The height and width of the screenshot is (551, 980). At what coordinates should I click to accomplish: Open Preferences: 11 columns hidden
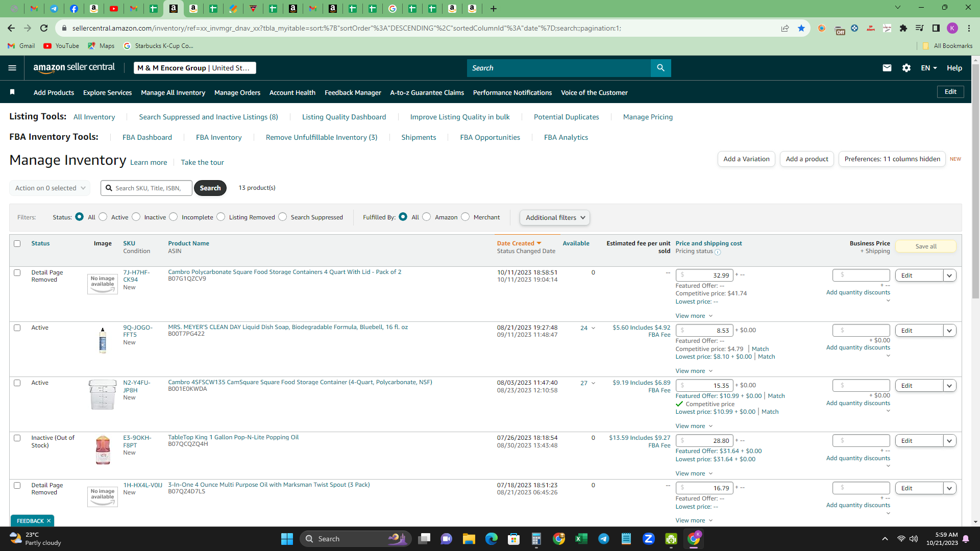coord(892,159)
